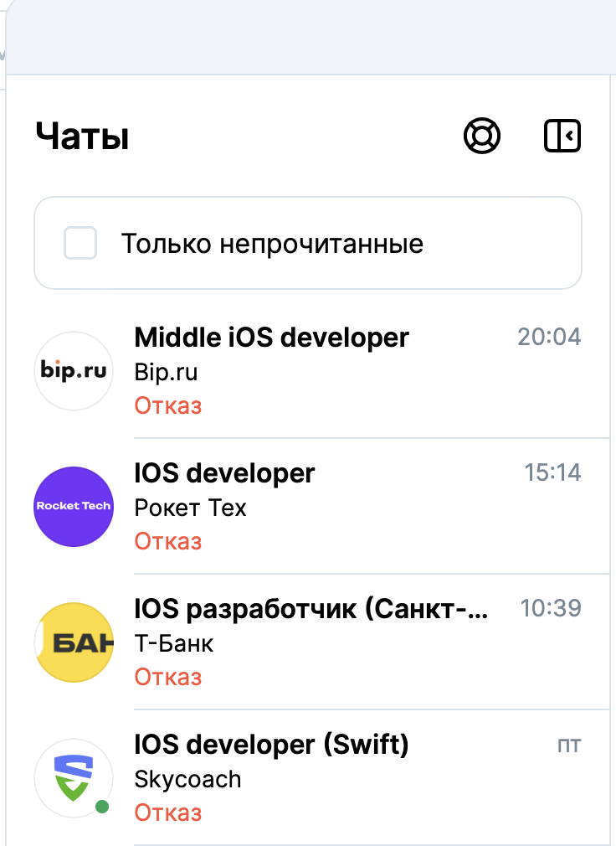Viewport: 616px width, 846px height.
Task: Open the IOS developer Рокет Тех chat
Action: point(308,507)
